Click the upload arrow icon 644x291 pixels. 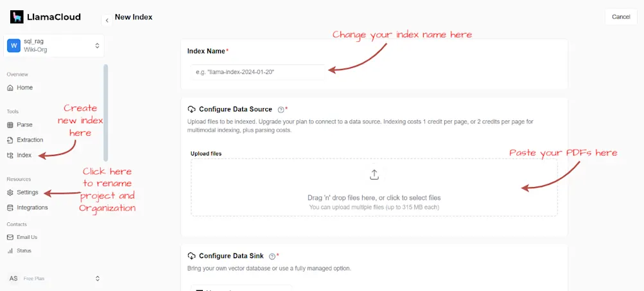point(374,174)
